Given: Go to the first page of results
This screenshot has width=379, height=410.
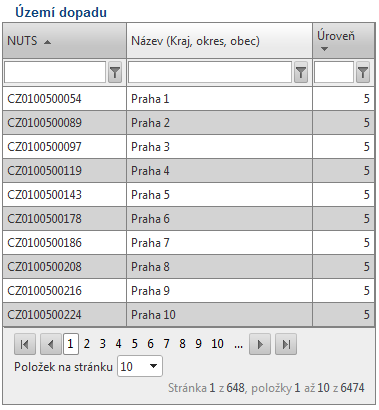Looking at the screenshot, I should pos(25,344).
